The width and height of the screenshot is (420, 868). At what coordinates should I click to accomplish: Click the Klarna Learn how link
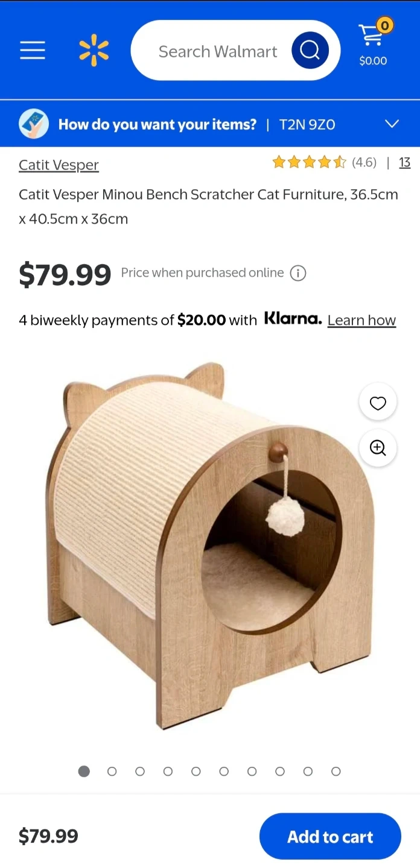point(361,320)
